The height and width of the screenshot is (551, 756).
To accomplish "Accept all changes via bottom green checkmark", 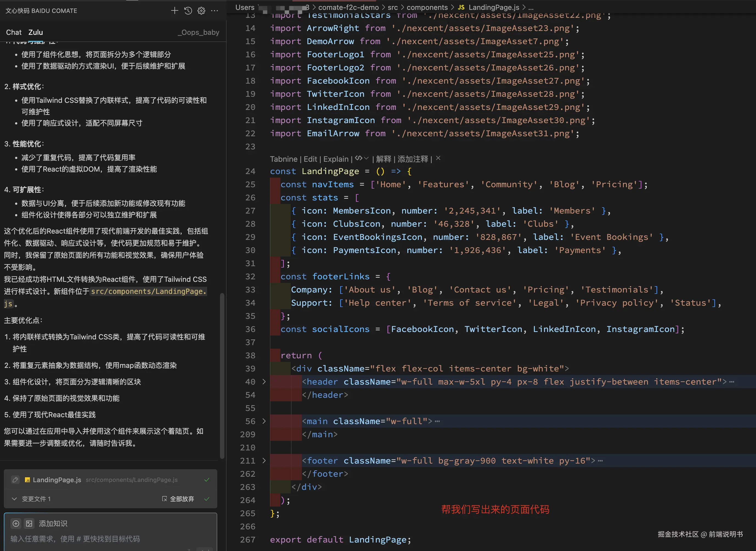I will (x=207, y=499).
